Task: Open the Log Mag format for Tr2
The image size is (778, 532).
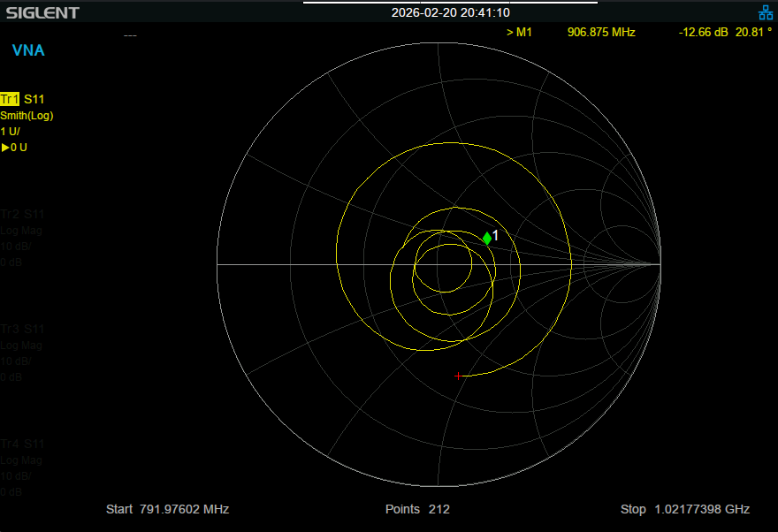Action: (21, 231)
